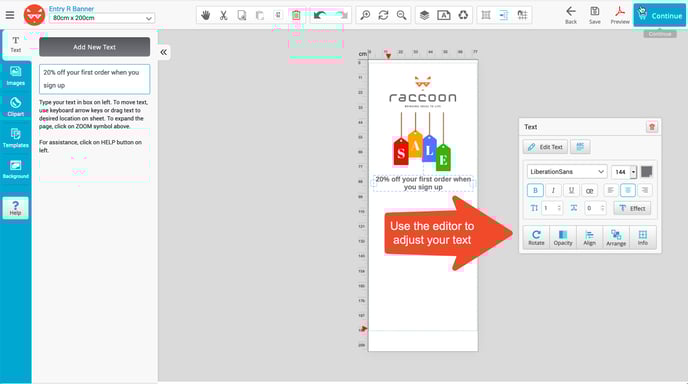Toggle the highlighted snap guides icon
Image resolution: width=688 pixels, height=384 pixels.
point(504,15)
